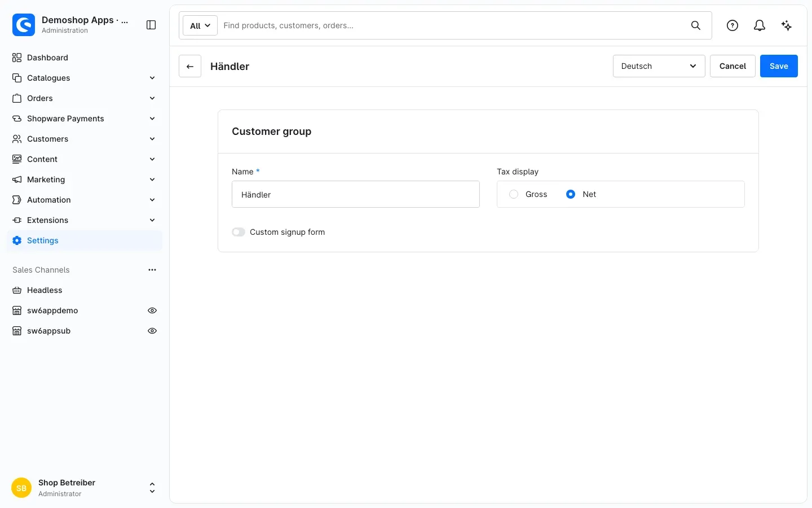Open the help question mark icon
The height and width of the screenshot is (508, 812).
(732, 25)
